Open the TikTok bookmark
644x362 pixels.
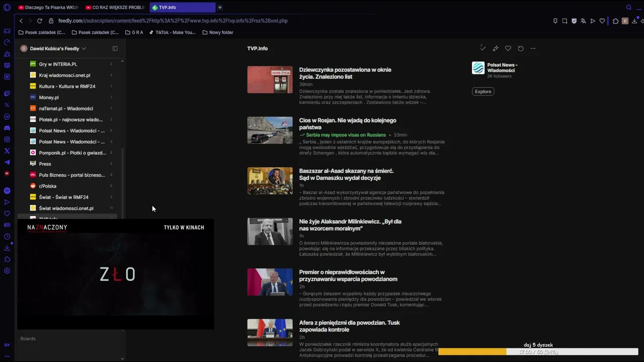point(172,33)
